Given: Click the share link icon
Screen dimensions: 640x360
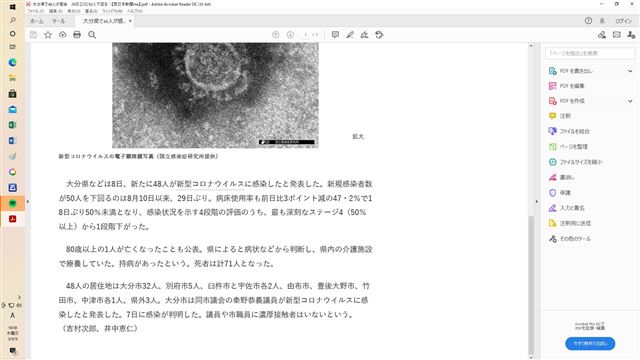Looking at the screenshot, I should click(602, 35).
